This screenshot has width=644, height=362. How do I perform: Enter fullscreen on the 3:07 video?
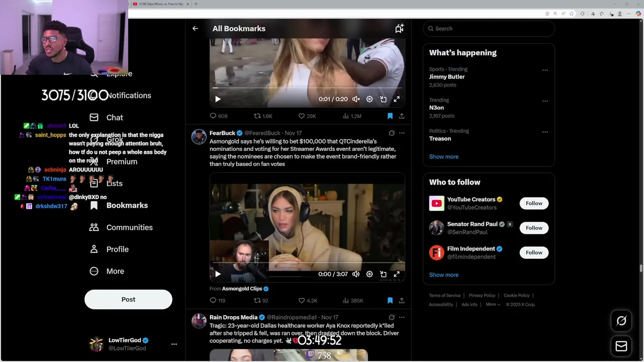pos(396,275)
